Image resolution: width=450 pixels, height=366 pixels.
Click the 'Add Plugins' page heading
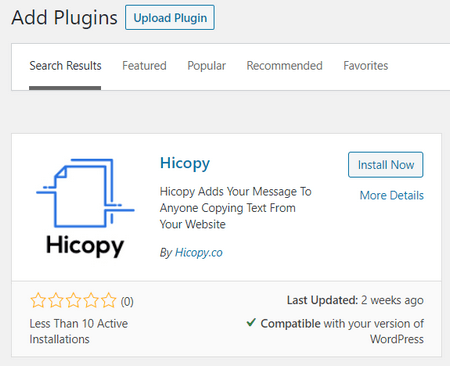pyautogui.click(x=64, y=18)
